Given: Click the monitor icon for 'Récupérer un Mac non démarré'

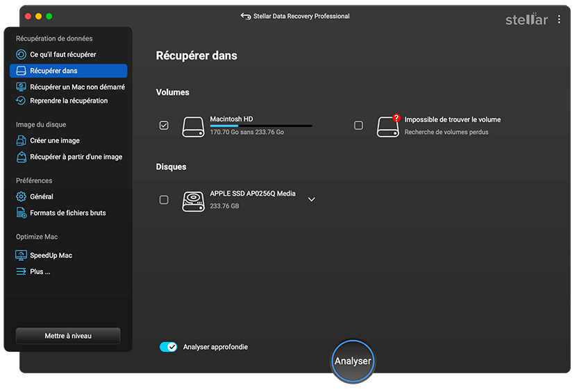Looking at the screenshot, I should point(21,87).
